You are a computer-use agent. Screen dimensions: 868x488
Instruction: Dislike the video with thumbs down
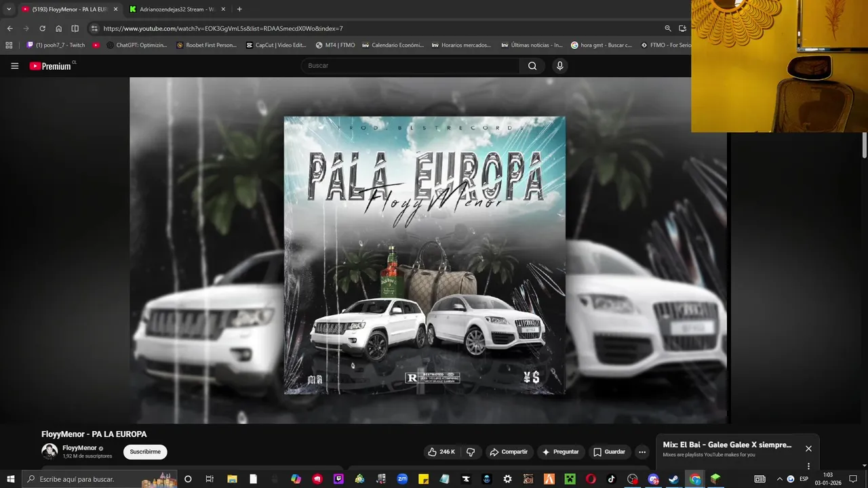tap(471, 451)
